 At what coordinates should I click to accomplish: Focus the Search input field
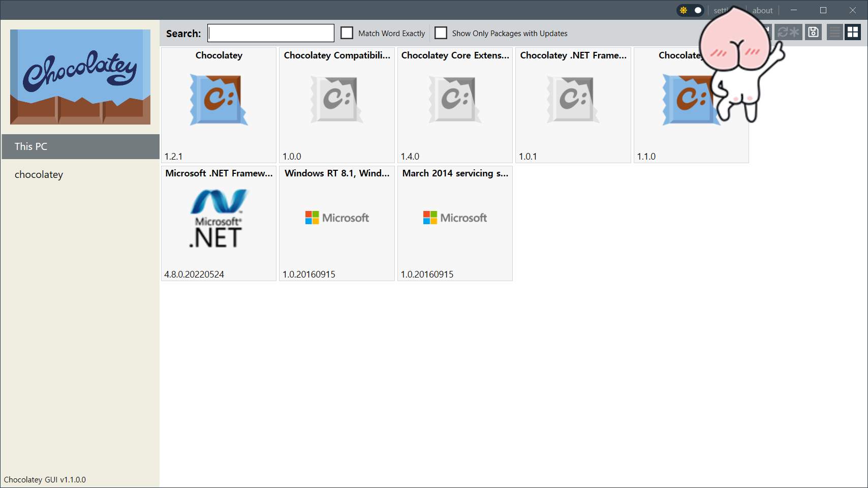pyautogui.click(x=271, y=33)
